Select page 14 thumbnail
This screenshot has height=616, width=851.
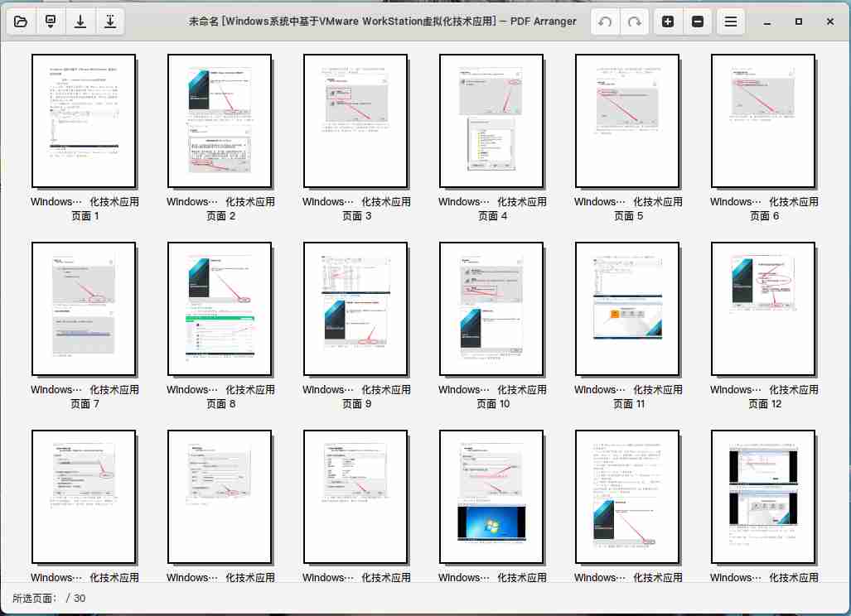click(219, 495)
